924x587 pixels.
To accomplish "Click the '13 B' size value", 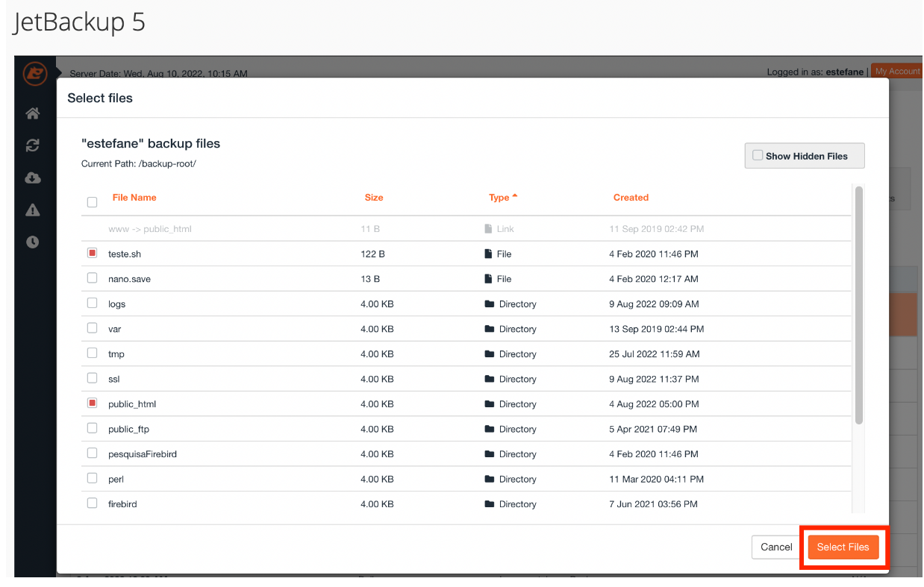I will pos(370,279).
